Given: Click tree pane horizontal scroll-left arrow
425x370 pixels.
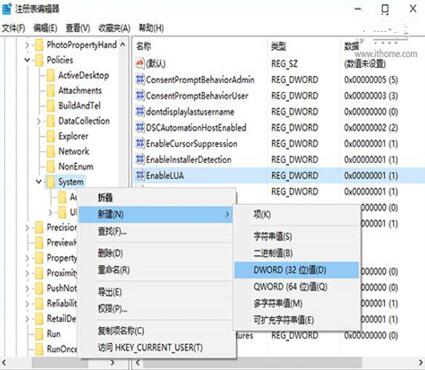Looking at the screenshot, I should pyautogui.click(x=4, y=362).
